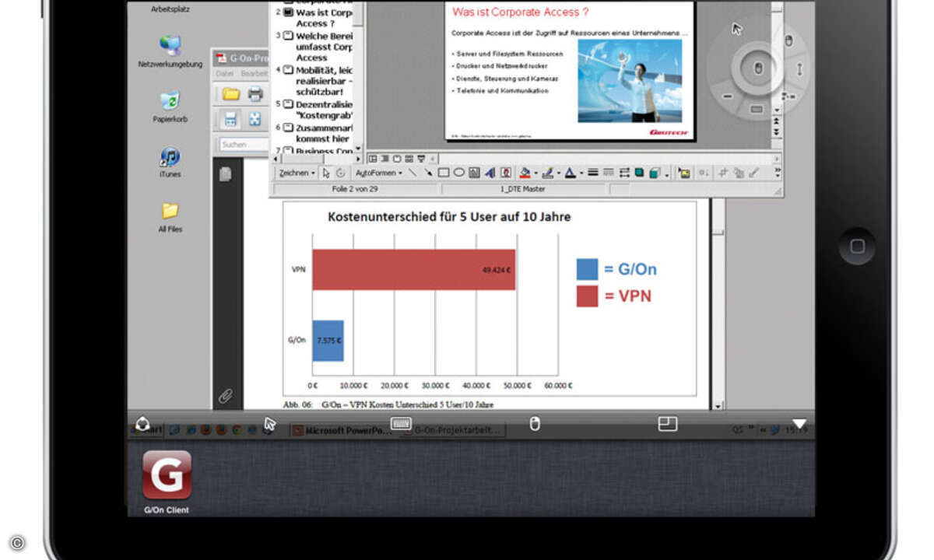Toggle the on-screen keyboard in the overlay bar

coord(402,423)
